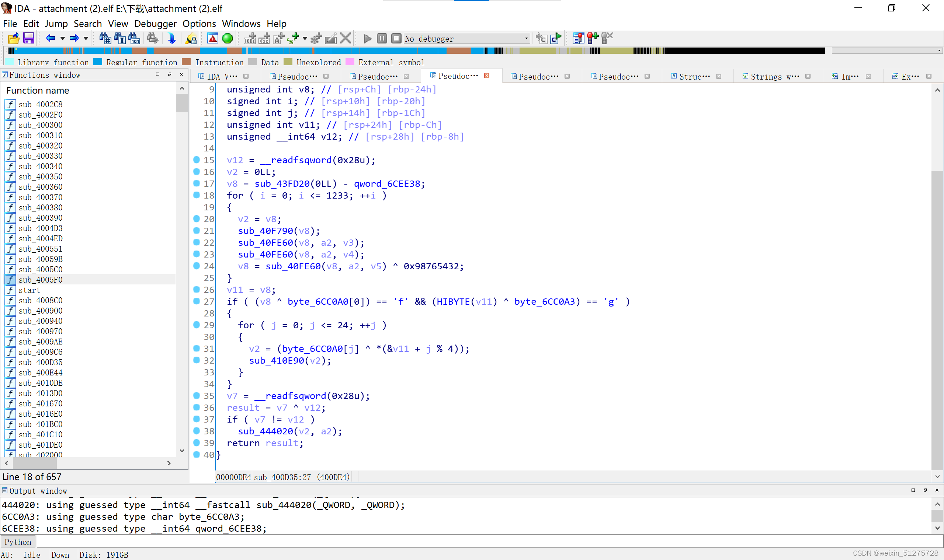The image size is (944, 560).
Task: Open the text search binoculars icon
Action: [x=120, y=38]
